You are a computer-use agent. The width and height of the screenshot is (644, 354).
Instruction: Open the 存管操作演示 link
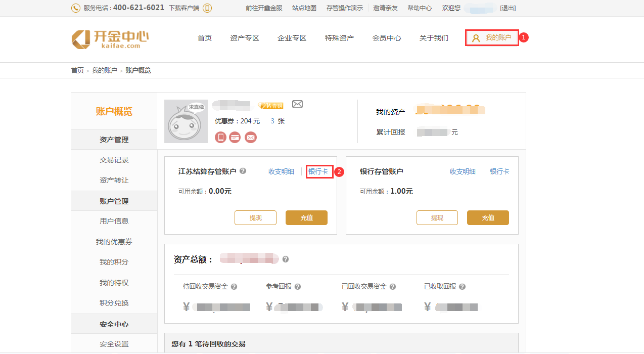click(345, 8)
